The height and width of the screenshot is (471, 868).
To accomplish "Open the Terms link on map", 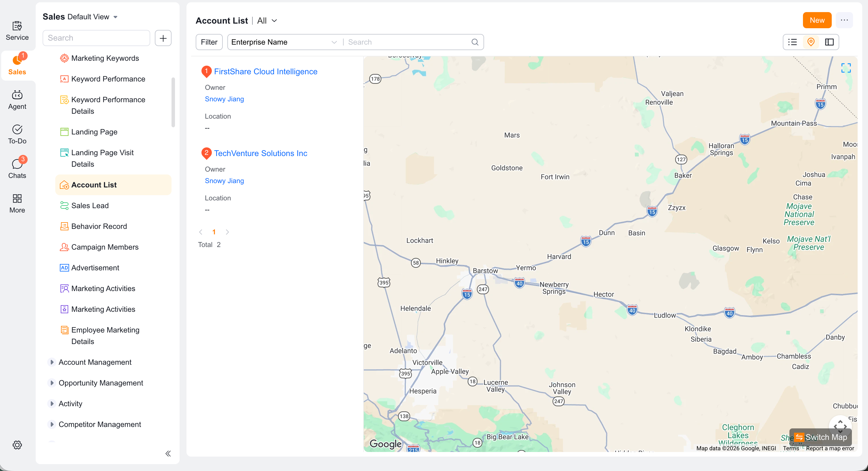I will (791, 449).
